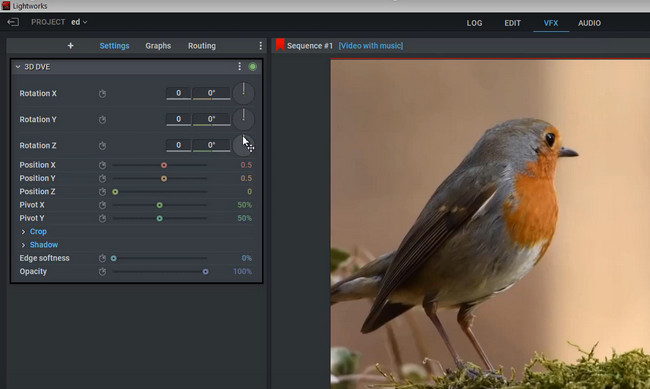
Task: Click the Pivot X value 50%
Action: (x=245, y=205)
